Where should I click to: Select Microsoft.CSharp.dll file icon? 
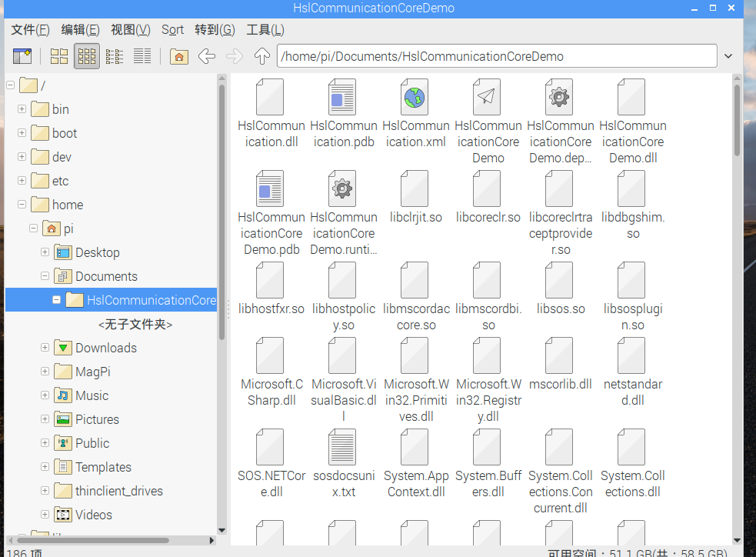(270, 356)
